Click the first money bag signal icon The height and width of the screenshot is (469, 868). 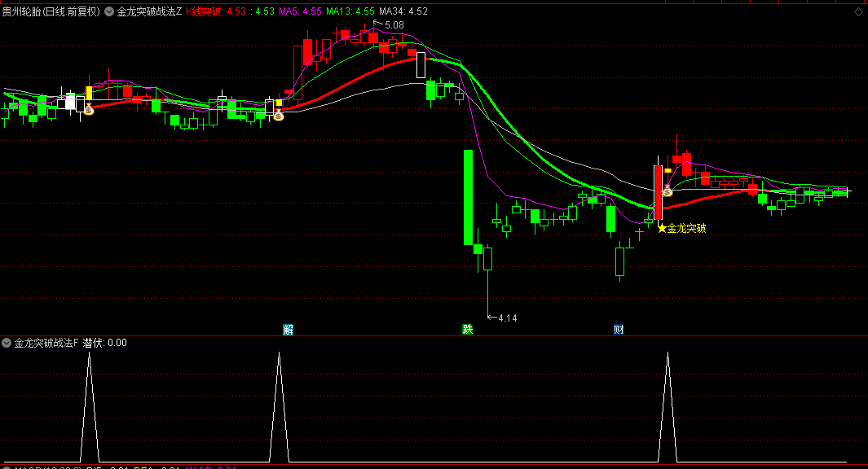(x=89, y=109)
